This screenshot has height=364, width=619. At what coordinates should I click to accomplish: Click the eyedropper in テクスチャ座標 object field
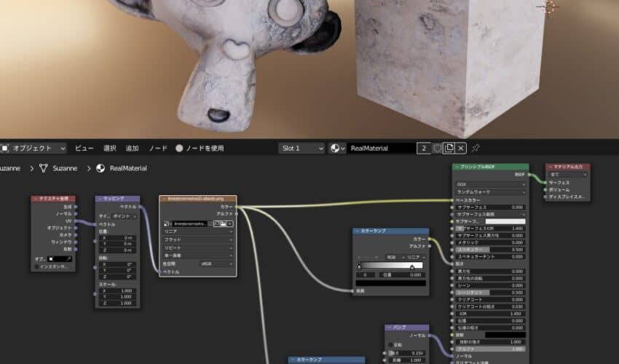(x=69, y=259)
